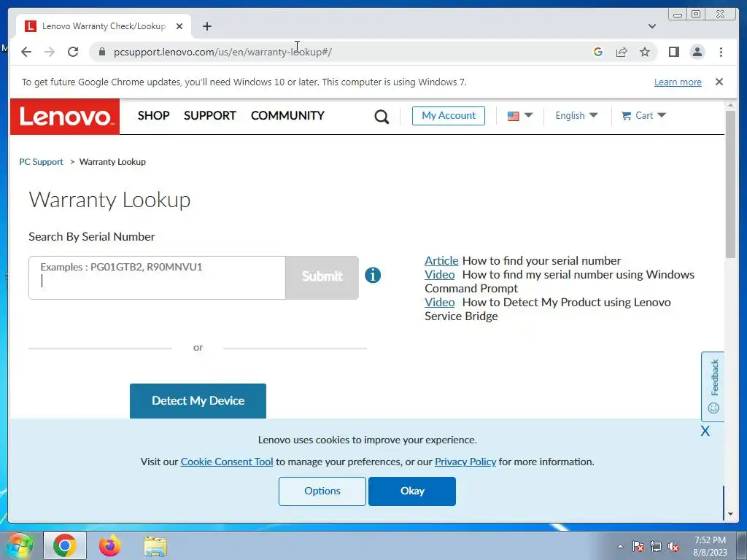Image resolution: width=747 pixels, height=560 pixels.
Task: Click the cookie Options button
Action: pos(322,491)
